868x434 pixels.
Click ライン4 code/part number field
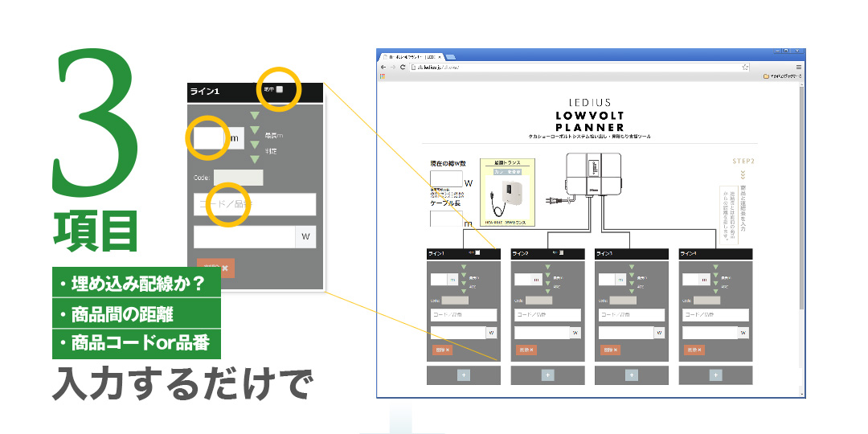point(715,315)
